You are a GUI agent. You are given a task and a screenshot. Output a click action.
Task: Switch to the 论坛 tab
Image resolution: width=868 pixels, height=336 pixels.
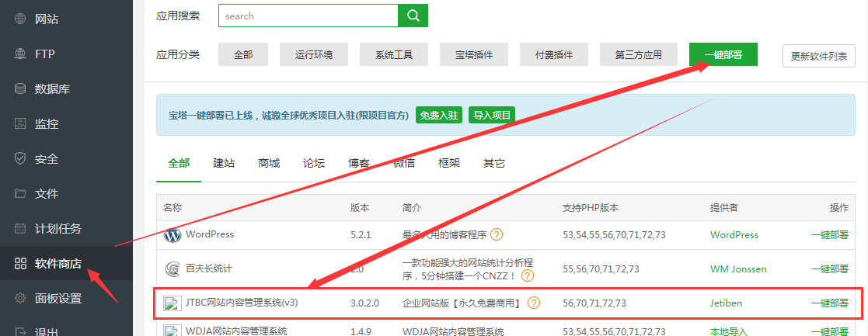(x=314, y=163)
